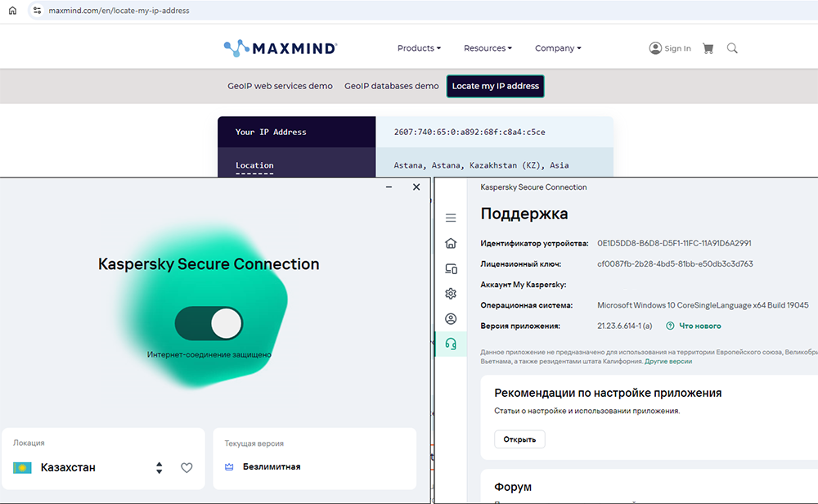
Task: Click the question icon near Что нового
Action: click(x=671, y=326)
